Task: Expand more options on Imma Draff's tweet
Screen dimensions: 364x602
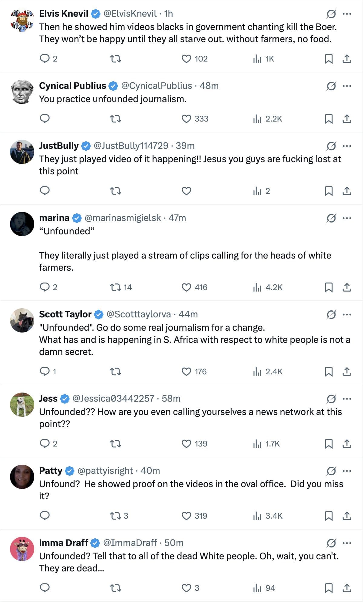Action: [x=347, y=543]
